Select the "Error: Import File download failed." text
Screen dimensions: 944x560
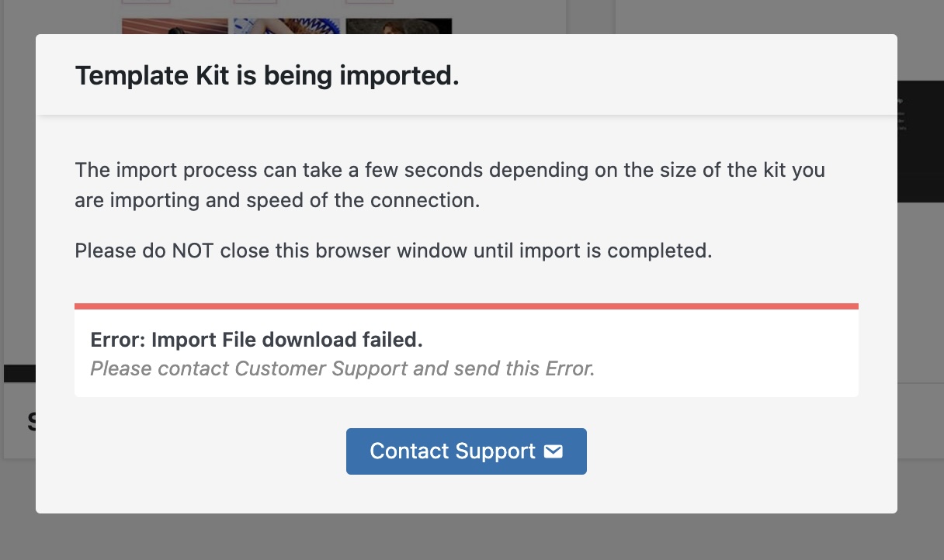pos(256,340)
